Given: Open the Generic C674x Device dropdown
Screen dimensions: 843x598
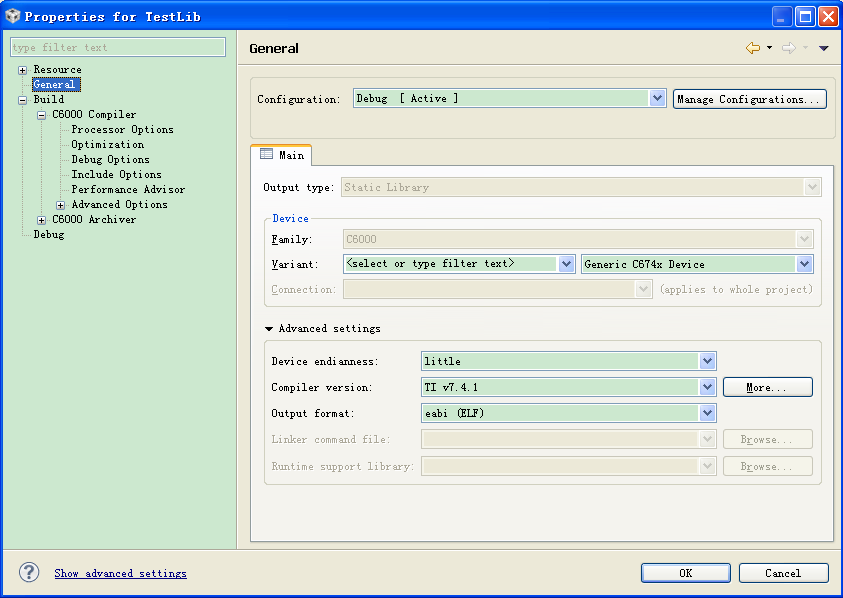Looking at the screenshot, I should (x=804, y=264).
